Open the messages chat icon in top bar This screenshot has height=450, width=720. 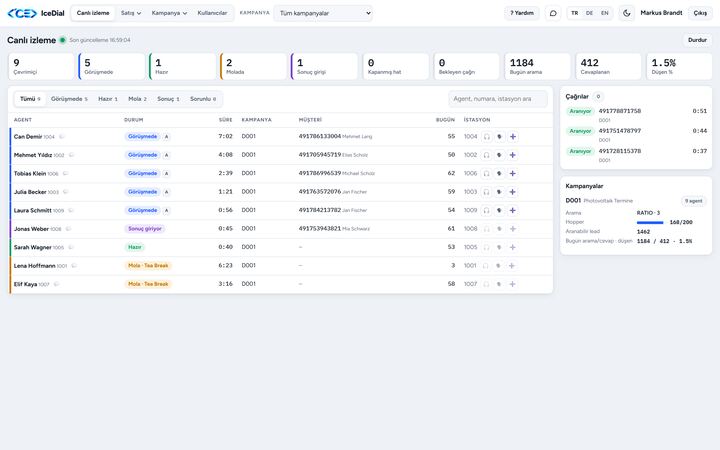(553, 13)
